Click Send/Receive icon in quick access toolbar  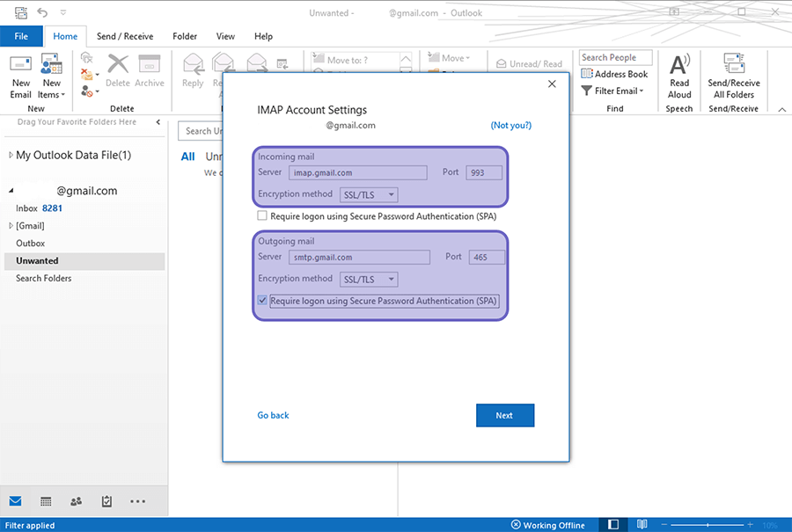point(21,12)
